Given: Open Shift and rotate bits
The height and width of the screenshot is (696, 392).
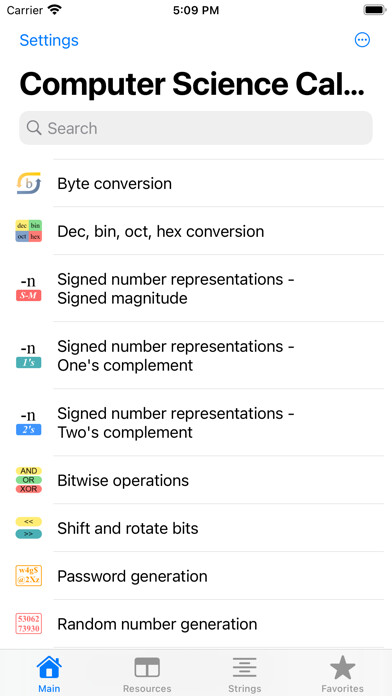Looking at the screenshot, I should tap(196, 528).
